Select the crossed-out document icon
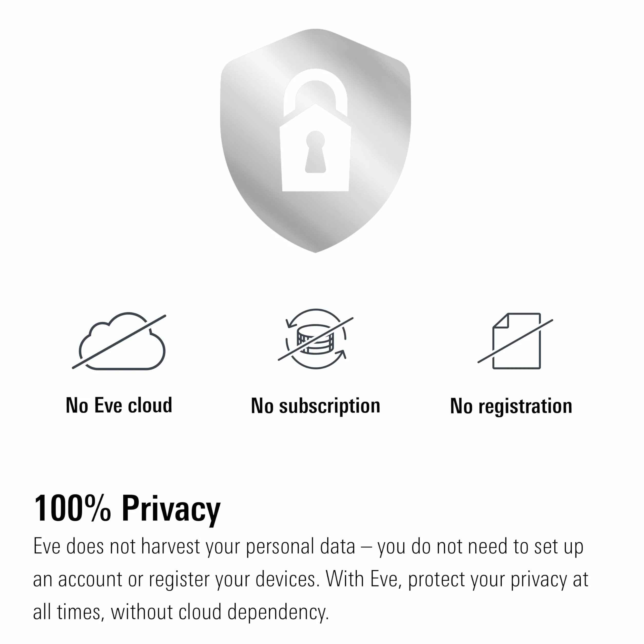 coord(515,341)
